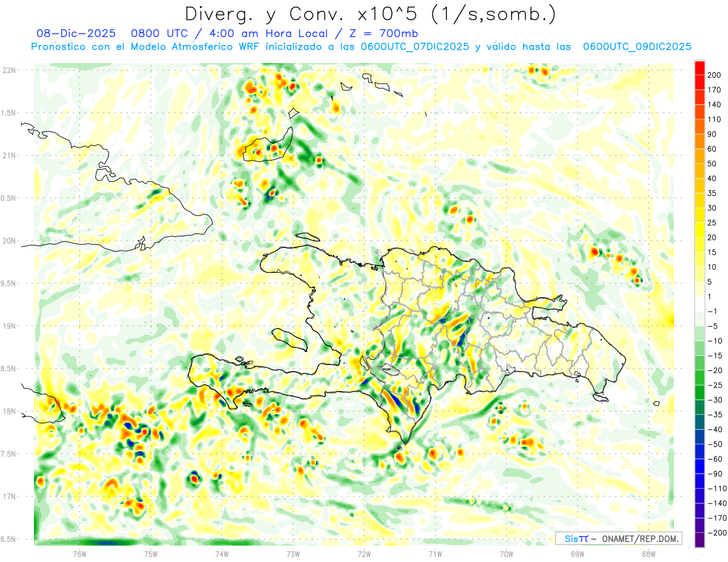Image resolution: width=728 pixels, height=562 pixels.
Task: Click the latitude label "20N"
Action: click(x=10, y=241)
